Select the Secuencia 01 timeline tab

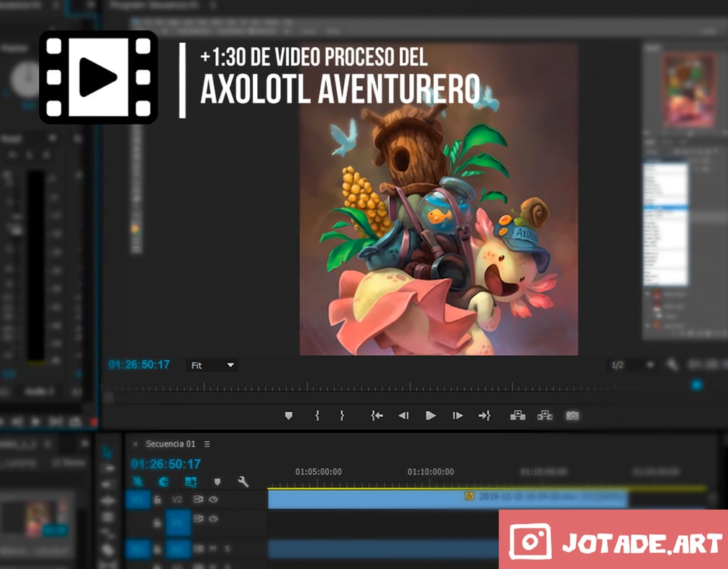[x=170, y=444]
